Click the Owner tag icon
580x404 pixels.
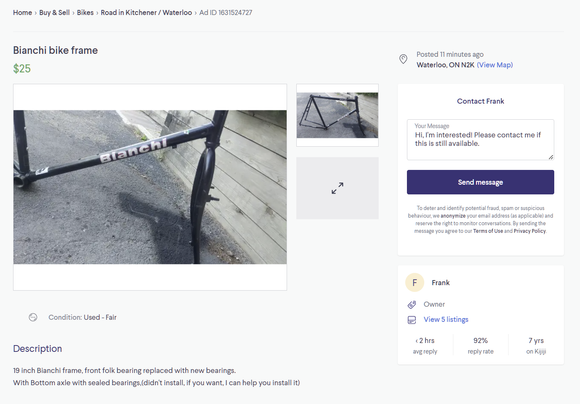coord(412,304)
